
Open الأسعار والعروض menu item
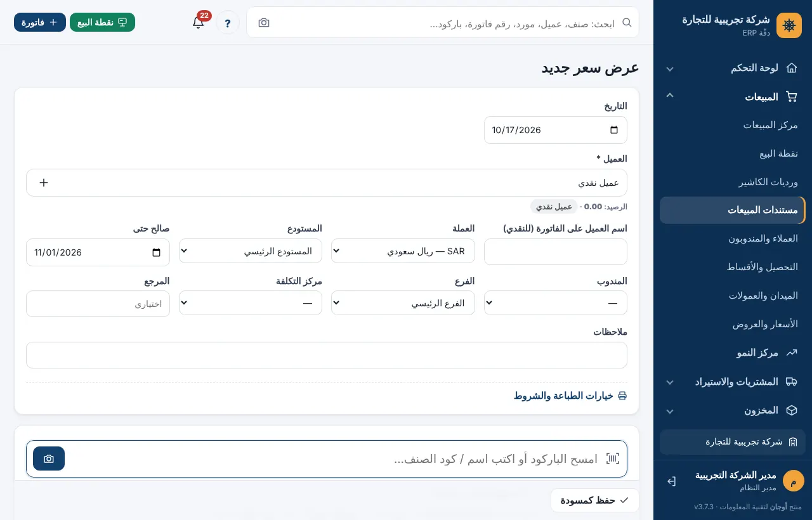(x=733, y=324)
